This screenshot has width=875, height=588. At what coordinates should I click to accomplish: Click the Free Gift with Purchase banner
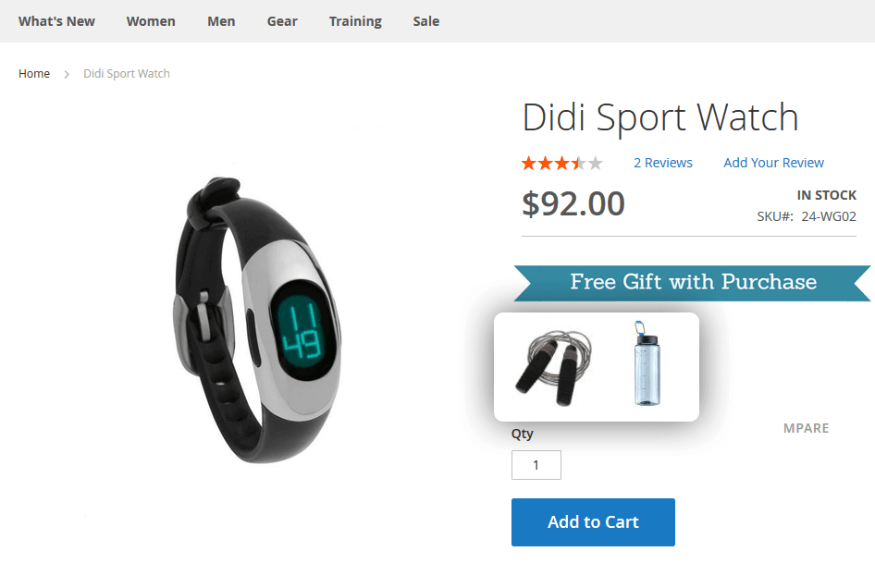coord(692,284)
